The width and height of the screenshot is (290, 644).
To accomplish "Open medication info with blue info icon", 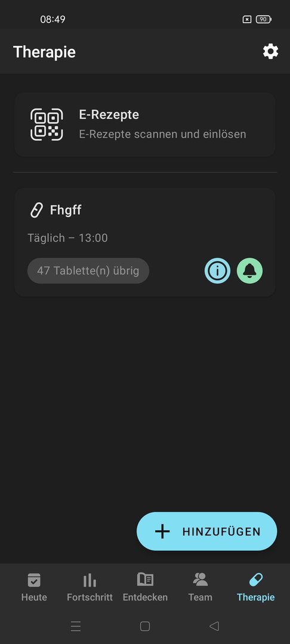I will coord(217,271).
